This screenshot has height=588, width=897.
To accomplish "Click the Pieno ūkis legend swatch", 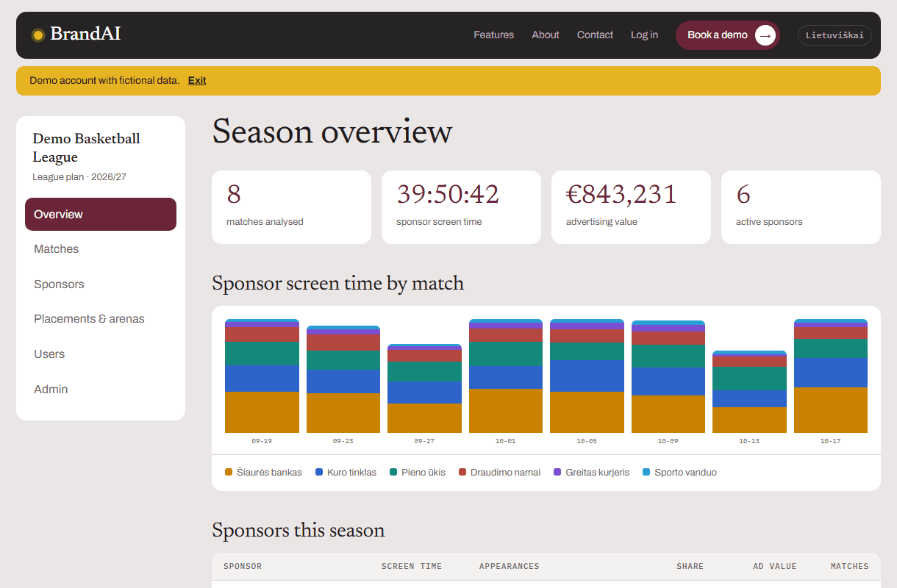I will click(393, 472).
